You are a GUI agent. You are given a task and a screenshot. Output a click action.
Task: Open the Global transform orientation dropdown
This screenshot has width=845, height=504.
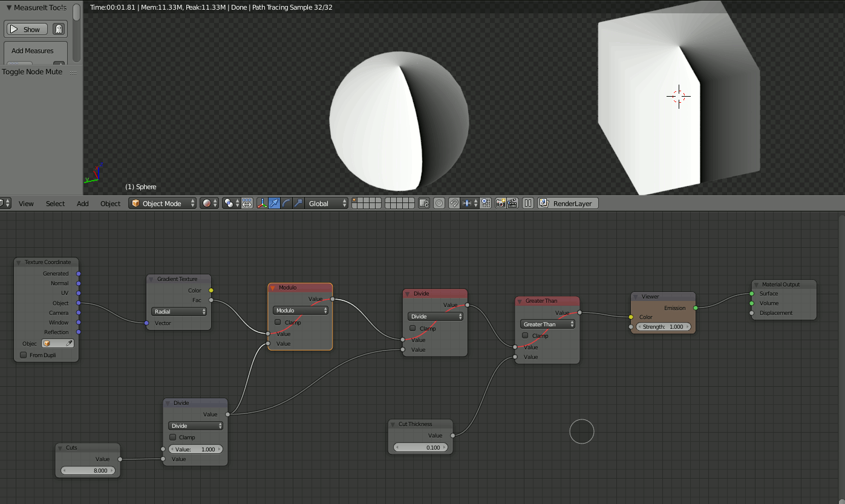tap(325, 203)
